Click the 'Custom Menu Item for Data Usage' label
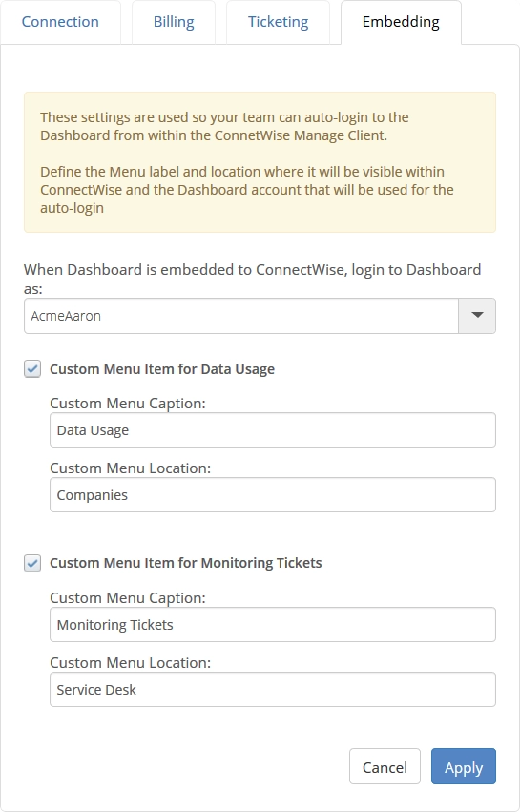 click(x=162, y=369)
